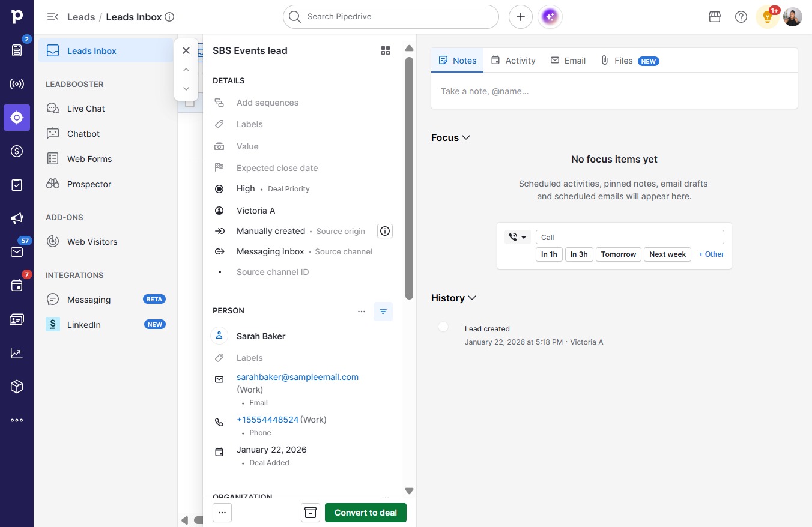Open sarahbaker@sampleemail.com email link
The height and width of the screenshot is (527, 812).
click(297, 377)
